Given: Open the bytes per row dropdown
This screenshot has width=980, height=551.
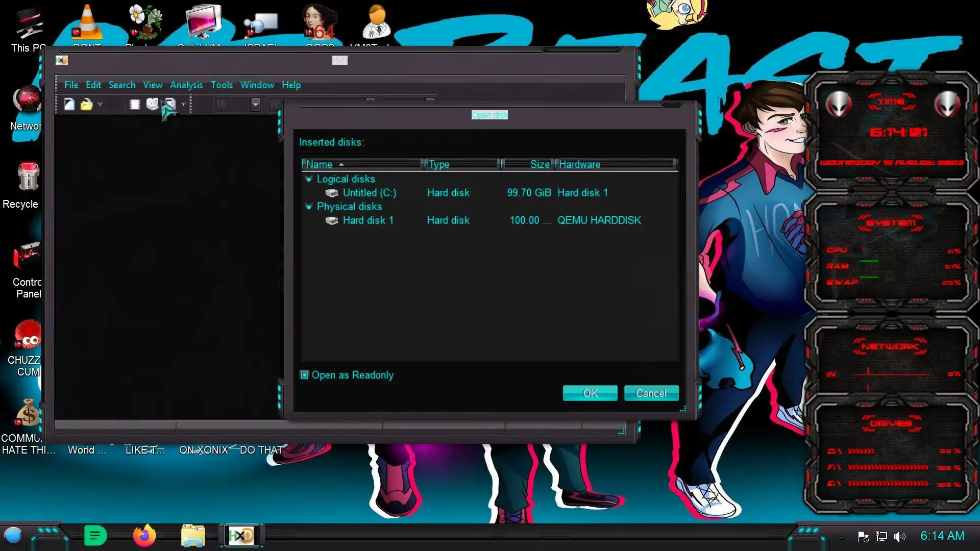Looking at the screenshot, I should pos(255,105).
